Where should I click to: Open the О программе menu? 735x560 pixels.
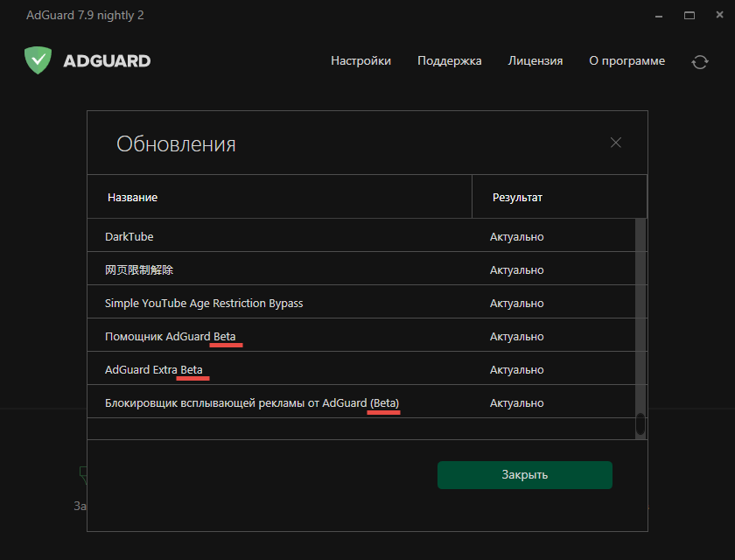coord(626,61)
